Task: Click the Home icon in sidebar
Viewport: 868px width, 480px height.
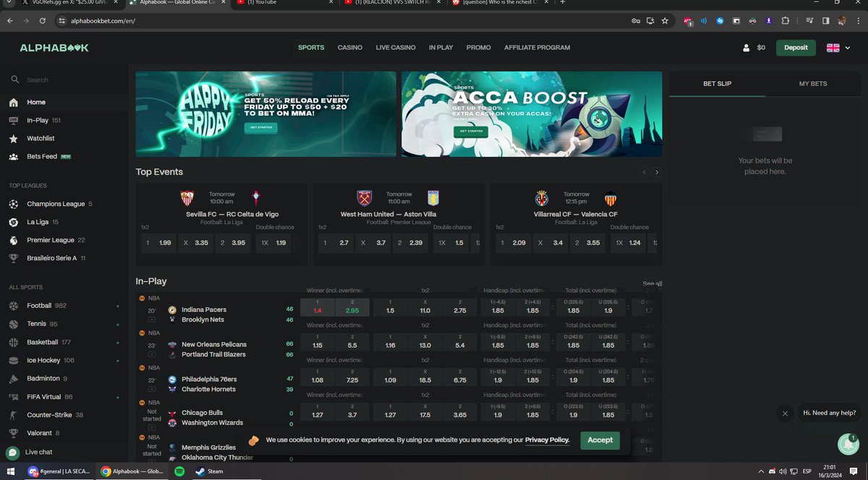Action: pyautogui.click(x=14, y=102)
